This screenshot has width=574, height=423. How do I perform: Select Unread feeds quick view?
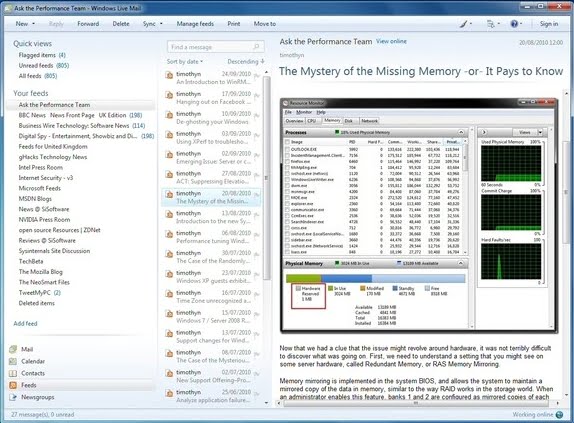[44, 65]
